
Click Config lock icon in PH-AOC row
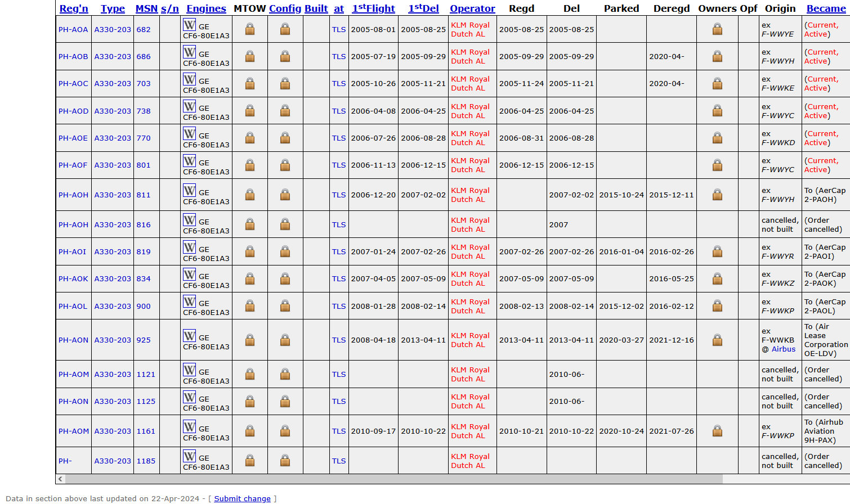(x=285, y=83)
